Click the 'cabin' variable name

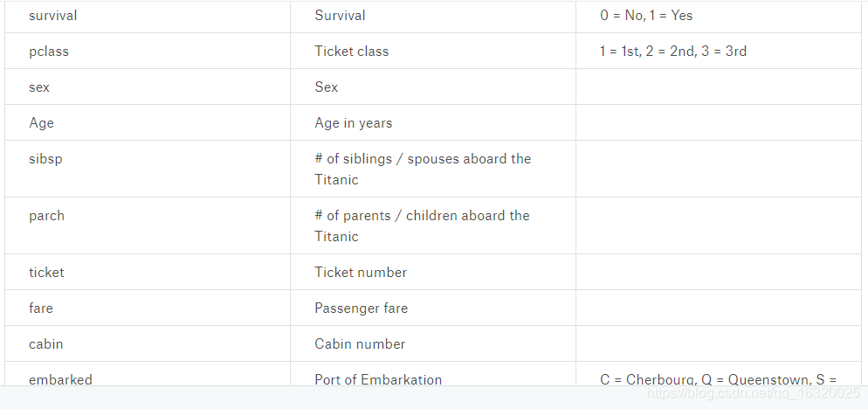(x=46, y=343)
